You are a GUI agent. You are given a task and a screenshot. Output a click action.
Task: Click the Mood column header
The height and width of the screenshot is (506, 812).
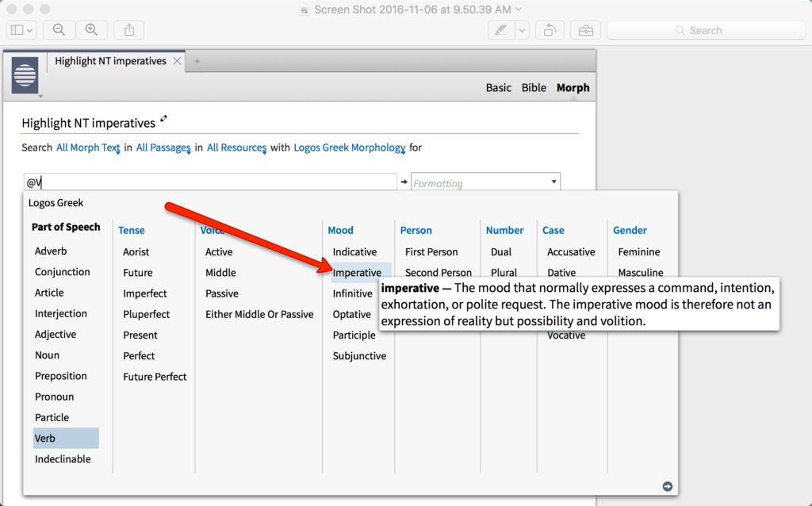point(341,230)
